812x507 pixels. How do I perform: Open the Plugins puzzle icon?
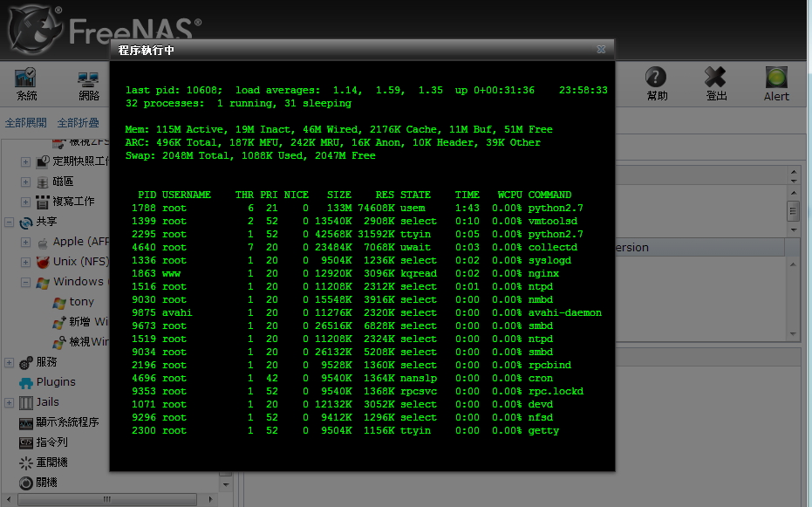coord(26,383)
